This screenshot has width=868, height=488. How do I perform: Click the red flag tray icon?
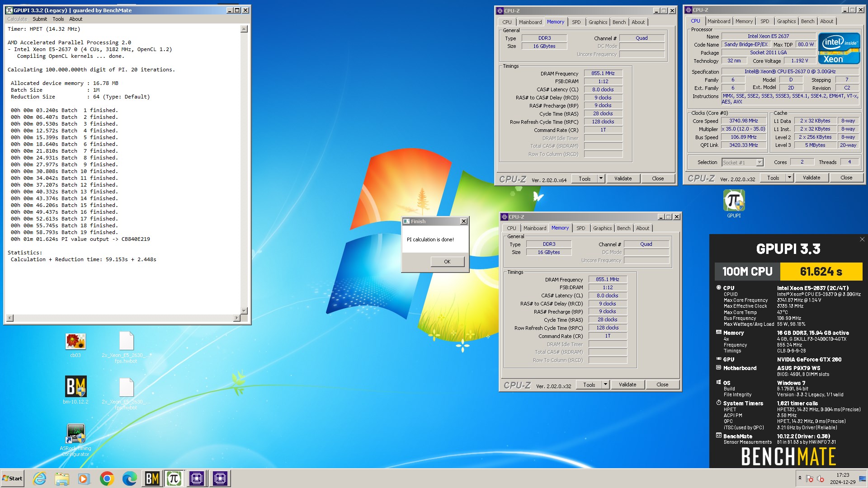tap(810, 479)
